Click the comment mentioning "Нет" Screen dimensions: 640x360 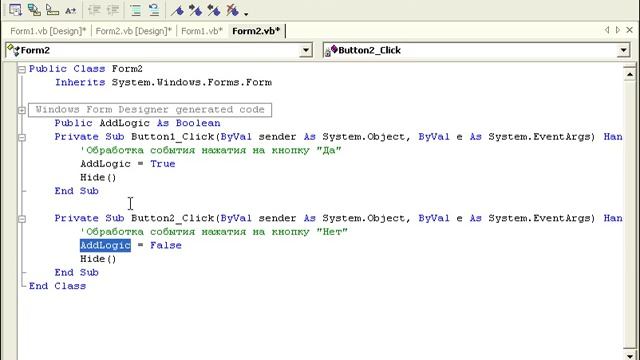(214, 232)
